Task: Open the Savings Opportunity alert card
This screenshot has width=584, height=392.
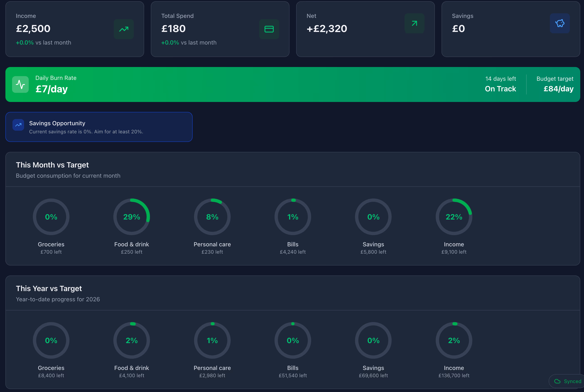Action: click(x=99, y=127)
